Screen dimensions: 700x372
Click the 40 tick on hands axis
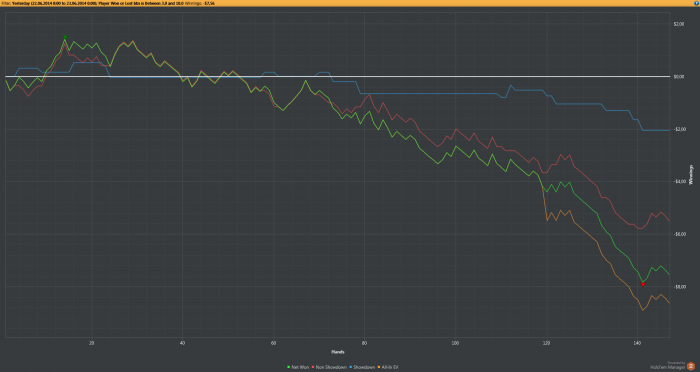point(182,343)
